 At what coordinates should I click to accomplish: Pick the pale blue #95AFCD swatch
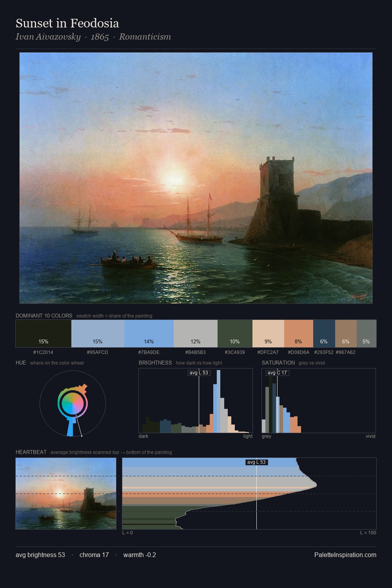98,334
